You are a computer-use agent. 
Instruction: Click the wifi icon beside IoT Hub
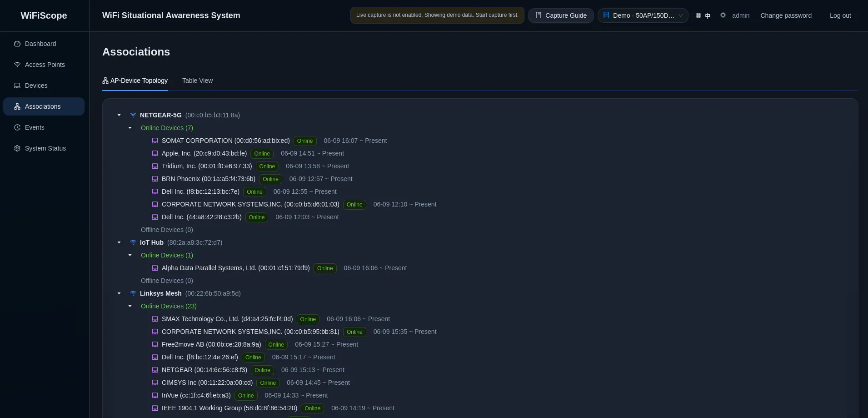click(133, 242)
